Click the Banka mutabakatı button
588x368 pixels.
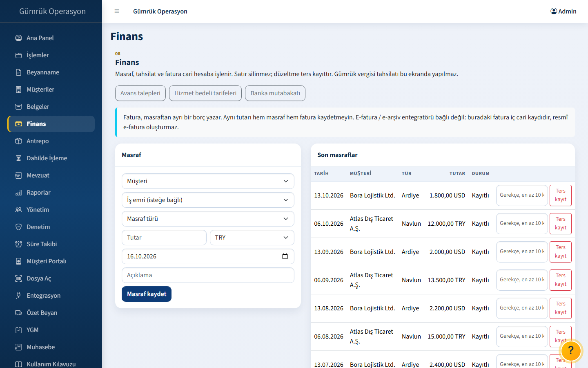275,93
